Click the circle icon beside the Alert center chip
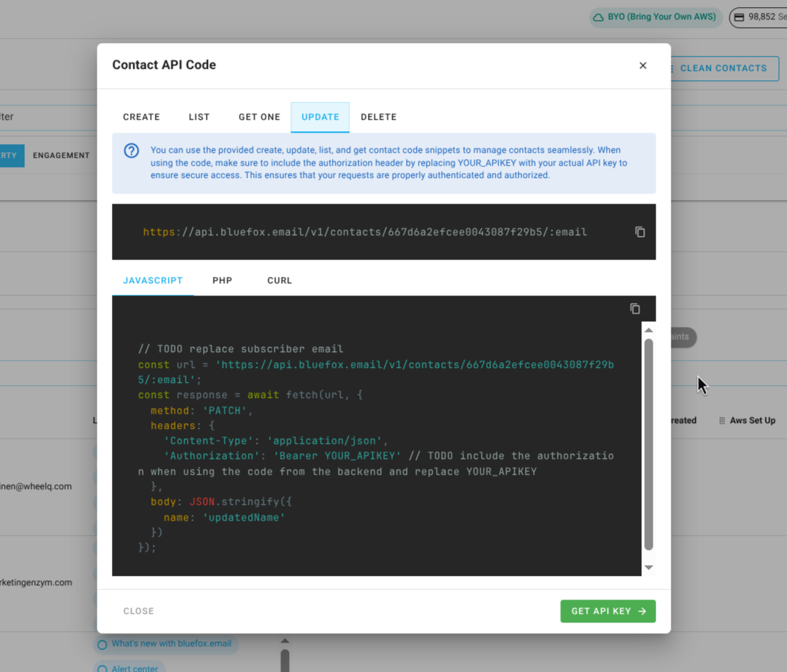Screen dimensions: 787x672 coord(103,668)
